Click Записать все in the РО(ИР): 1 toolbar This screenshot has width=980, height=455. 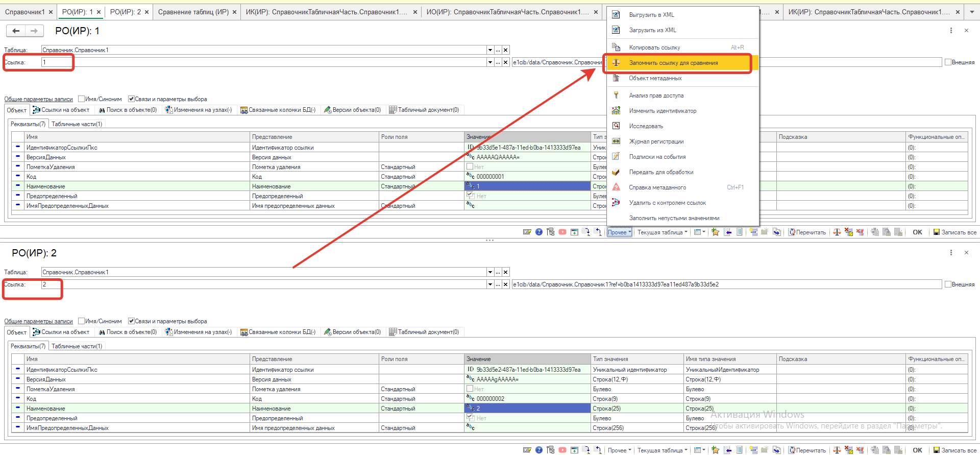[x=955, y=232]
